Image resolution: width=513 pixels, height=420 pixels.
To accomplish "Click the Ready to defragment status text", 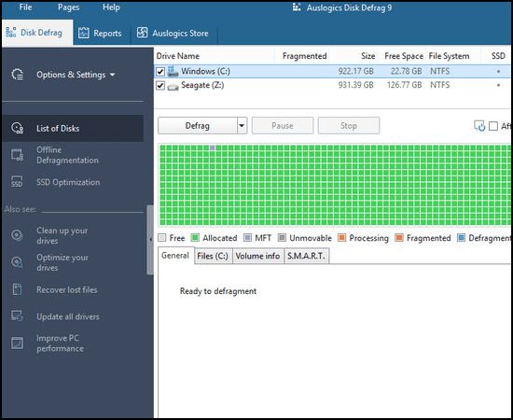I will [218, 291].
